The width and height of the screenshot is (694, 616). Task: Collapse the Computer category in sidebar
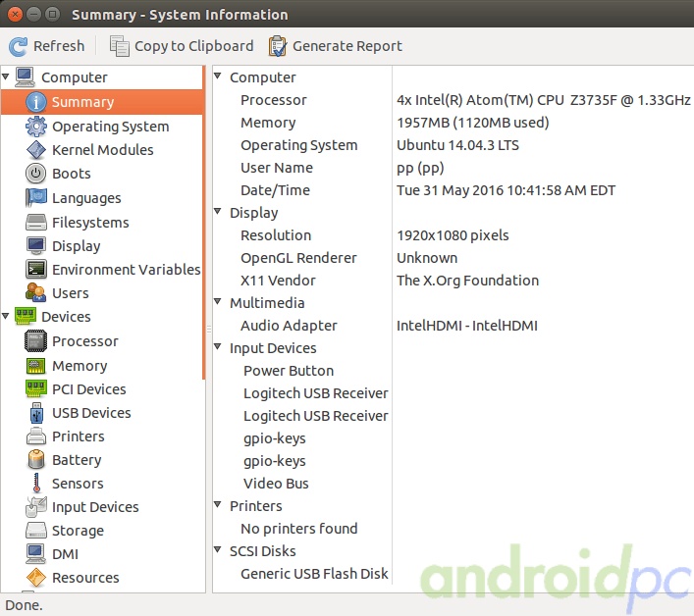pos(5,77)
